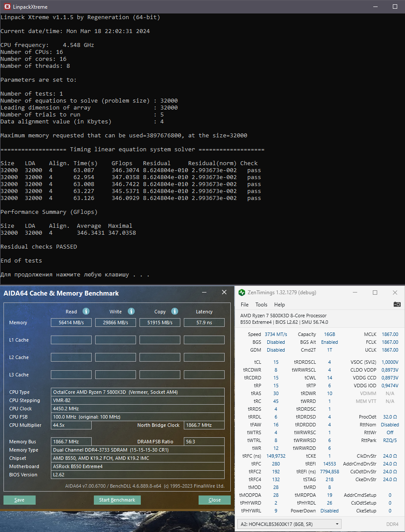Click the AIDA64 version footer text
The width and height of the screenshot is (405, 532).
145,486
